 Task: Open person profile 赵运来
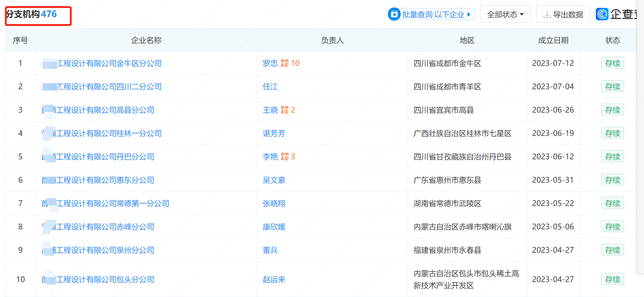click(x=274, y=279)
